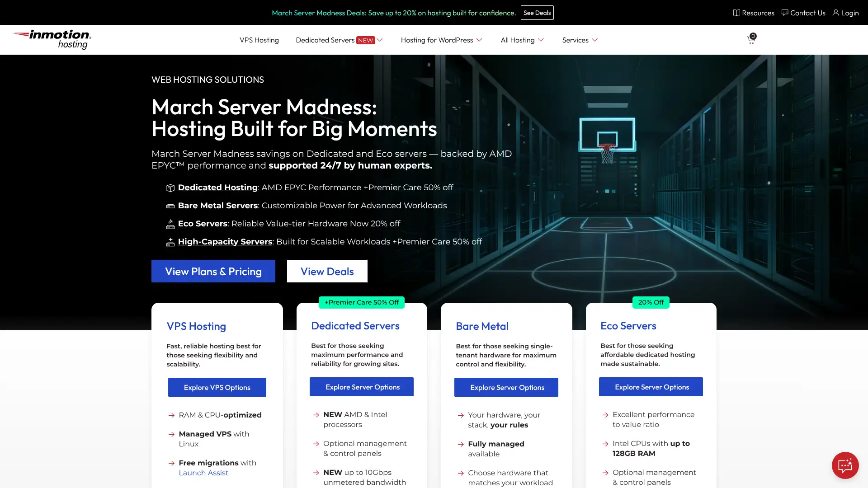The image size is (868, 488).
Task: Click the Contact Us chat icon
Action: (785, 13)
